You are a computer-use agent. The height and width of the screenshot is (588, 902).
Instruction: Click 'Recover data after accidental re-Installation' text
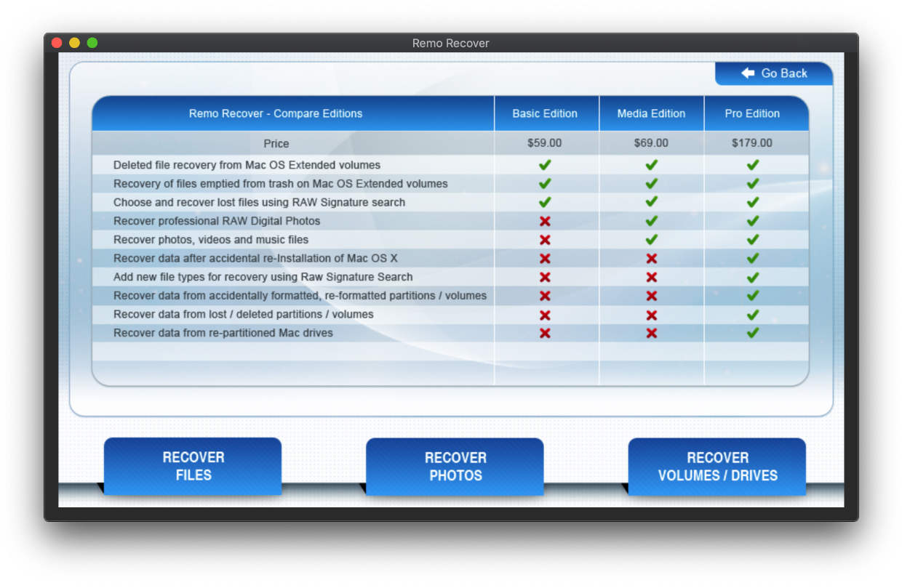(257, 259)
